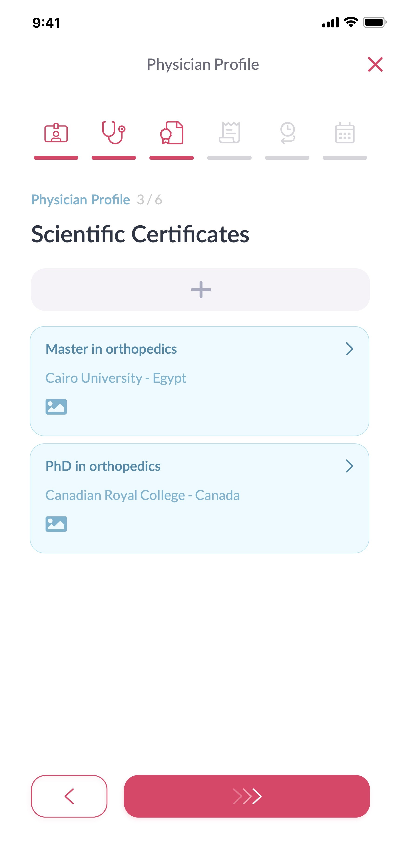
Task: Expand Master in orthopedics chevron
Action: [x=349, y=349]
